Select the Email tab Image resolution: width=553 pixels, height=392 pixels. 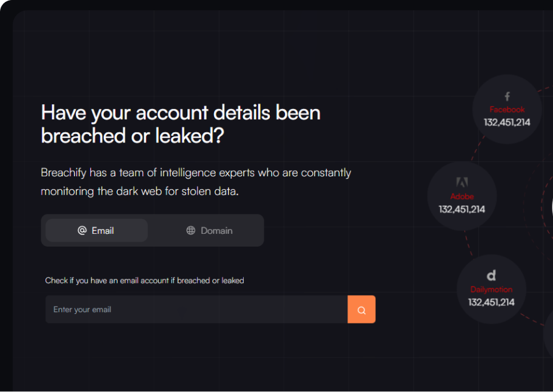pos(96,231)
